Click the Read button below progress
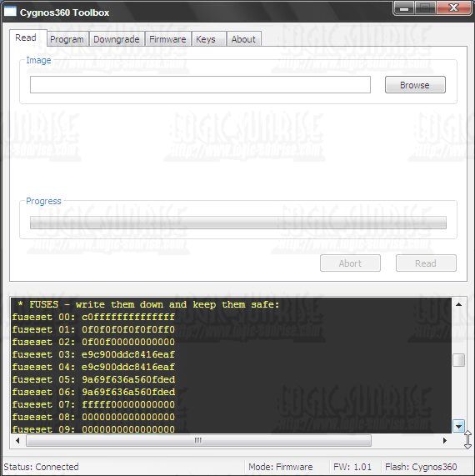Image resolution: width=475 pixels, height=476 pixels. tap(426, 263)
